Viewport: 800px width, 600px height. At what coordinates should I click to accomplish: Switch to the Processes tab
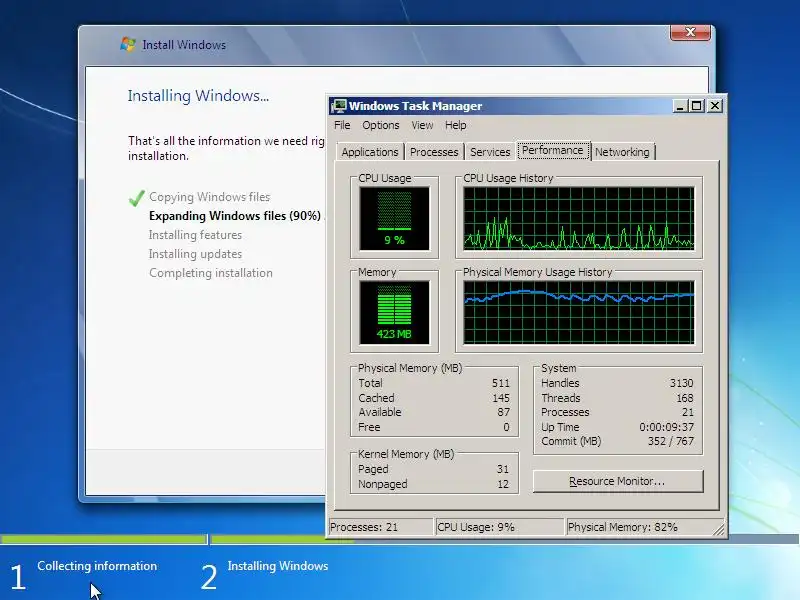click(434, 152)
